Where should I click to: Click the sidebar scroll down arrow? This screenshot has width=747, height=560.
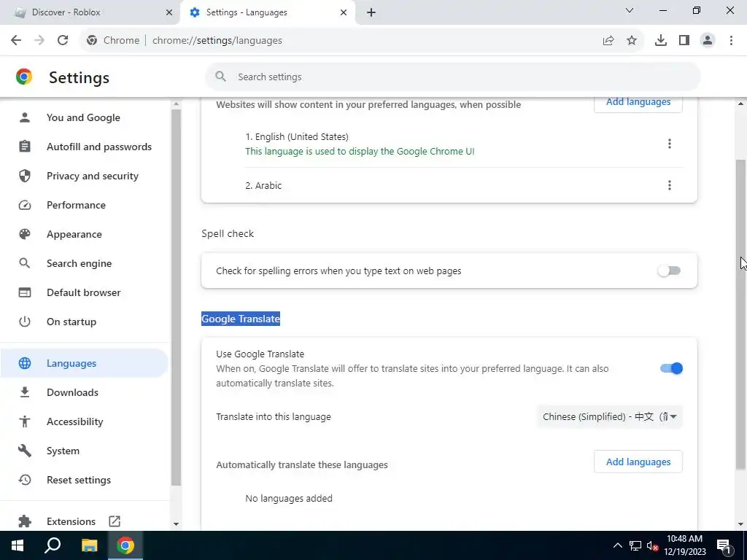(176, 524)
